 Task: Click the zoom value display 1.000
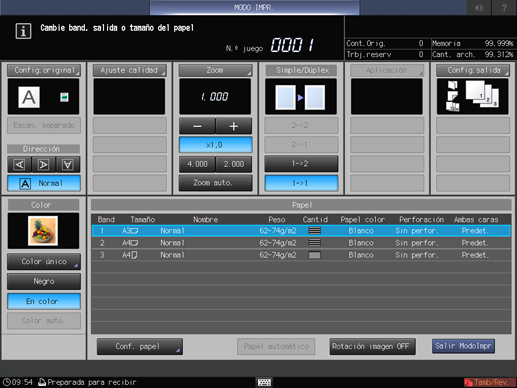tap(215, 97)
